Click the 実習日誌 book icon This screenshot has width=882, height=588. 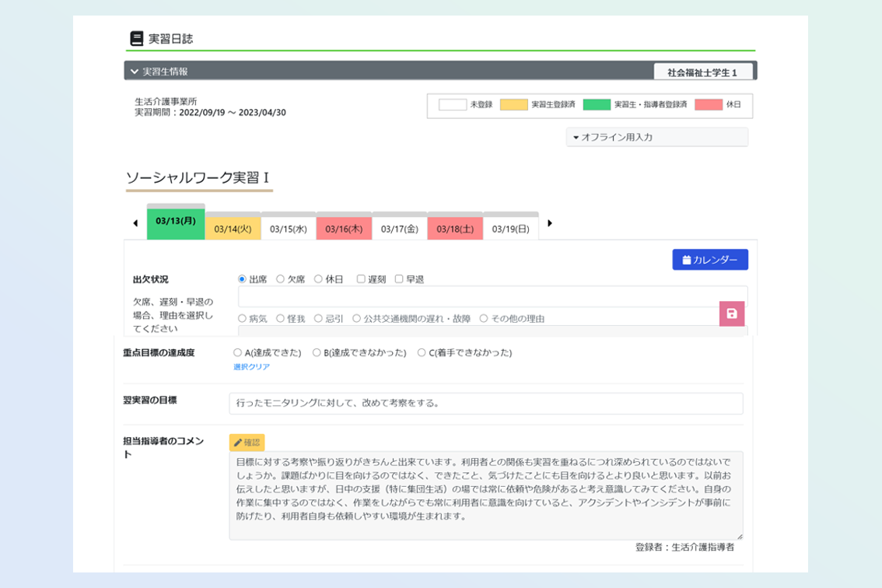tap(137, 38)
